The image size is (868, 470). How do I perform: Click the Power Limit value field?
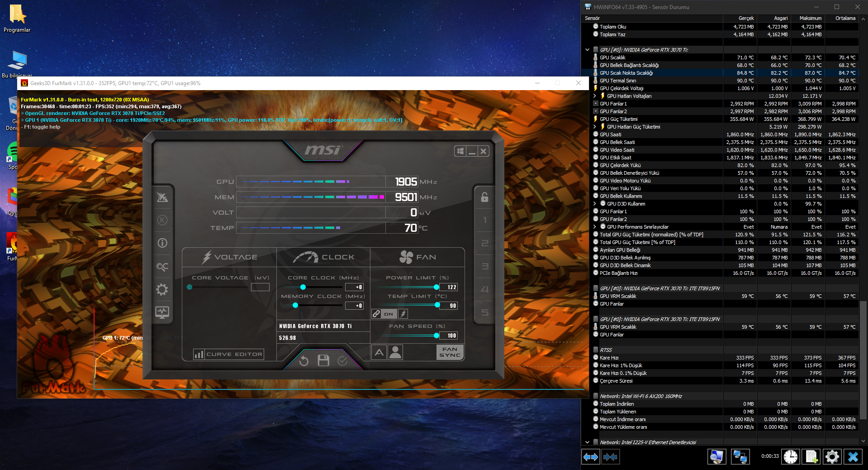point(449,287)
